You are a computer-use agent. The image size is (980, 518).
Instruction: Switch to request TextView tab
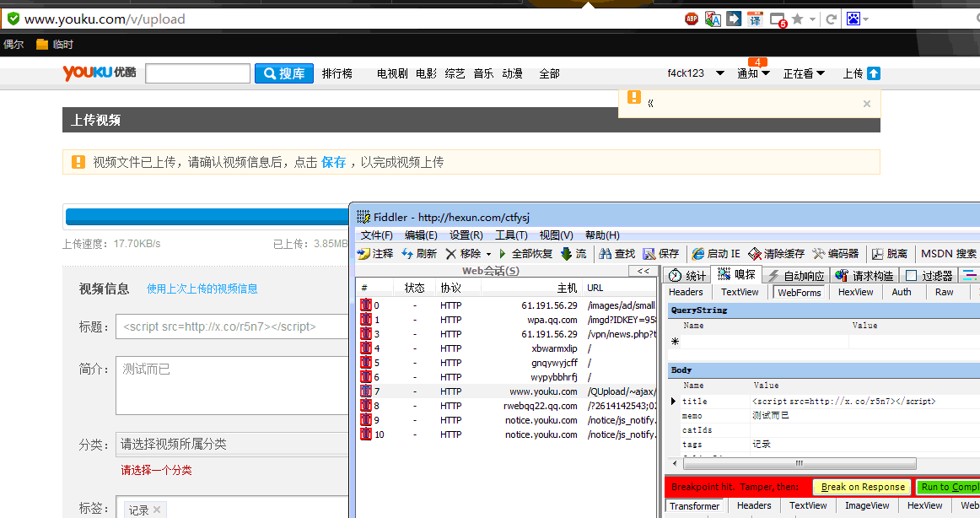click(740, 292)
